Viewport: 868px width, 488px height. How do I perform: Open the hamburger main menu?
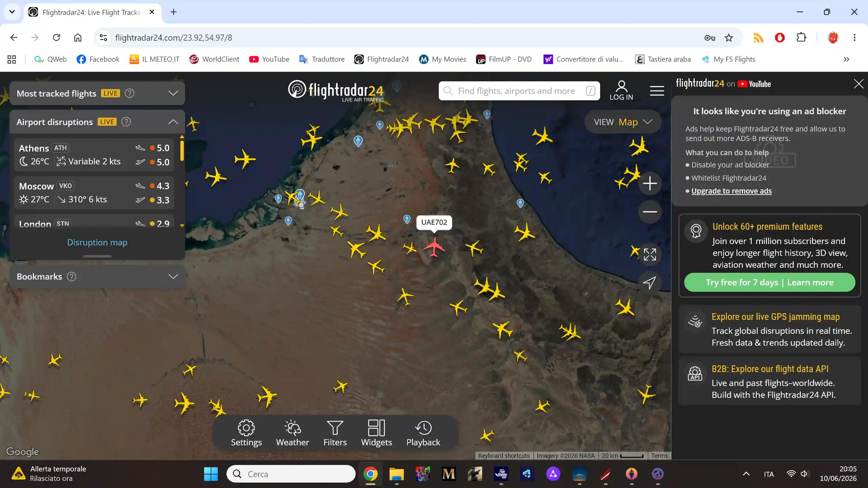click(x=657, y=91)
